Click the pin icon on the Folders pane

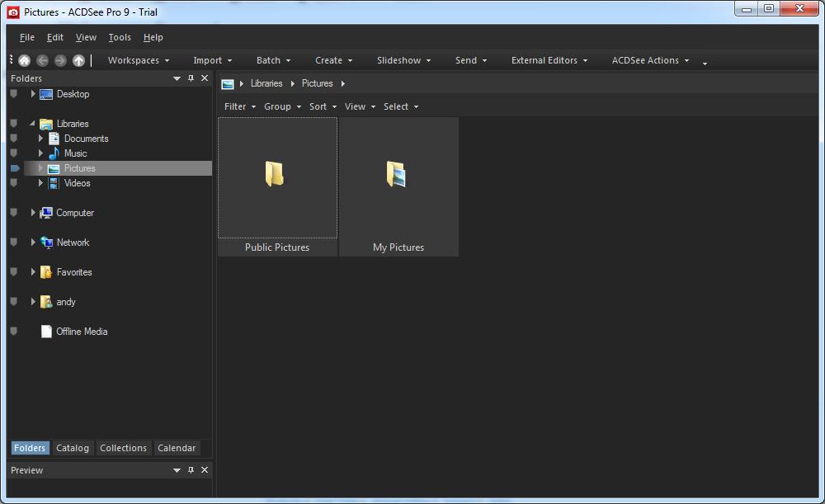(x=191, y=78)
